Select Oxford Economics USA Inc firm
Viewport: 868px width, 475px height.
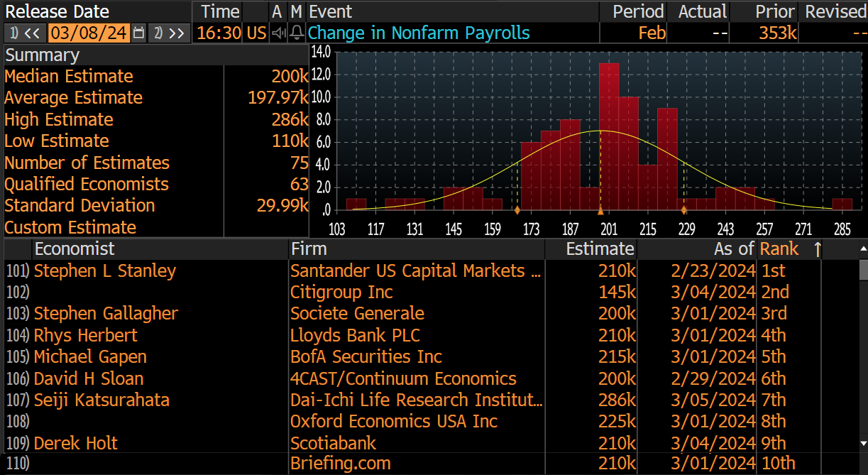(x=394, y=422)
